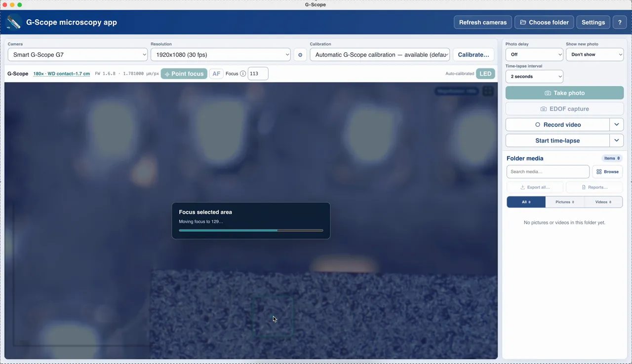Click the G-Scope microscope logo icon
Viewport: 632px width, 364px height.
(13, 22)
